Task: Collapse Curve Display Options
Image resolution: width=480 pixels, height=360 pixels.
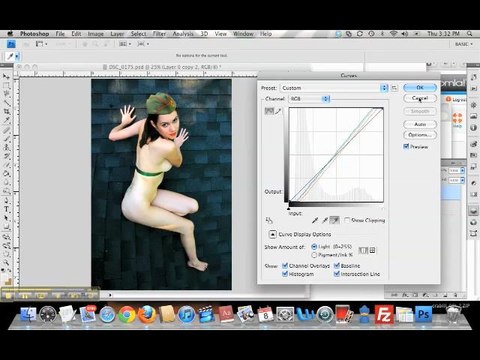Action: pyautogui.click(x=272, y=234)
